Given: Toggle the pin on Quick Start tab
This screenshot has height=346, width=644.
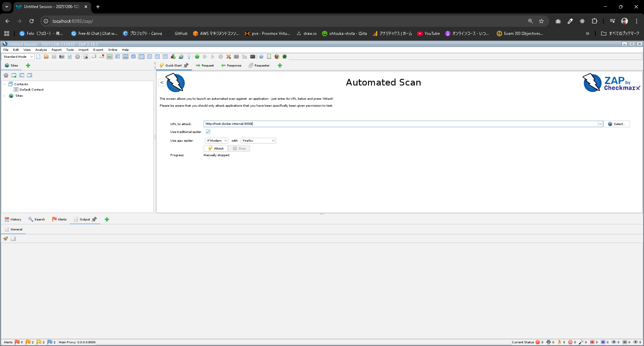Looking at the screenshot, I should [186, 65].
